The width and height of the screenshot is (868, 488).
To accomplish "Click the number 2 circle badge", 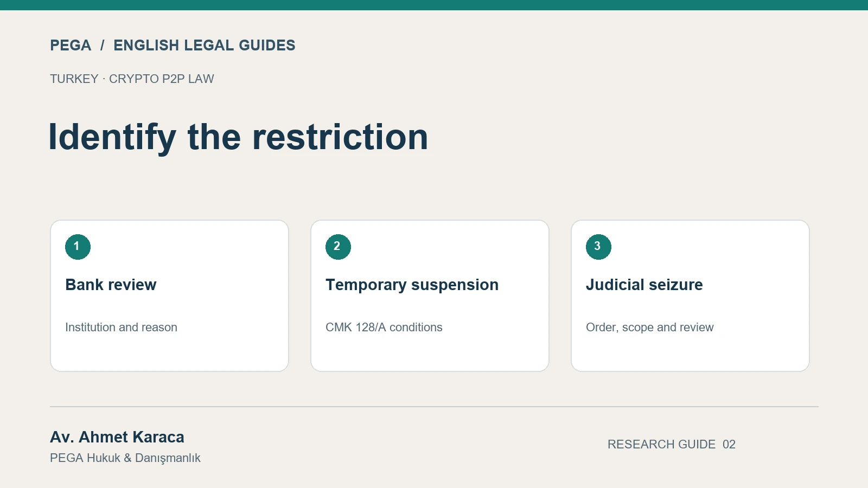I will (338, 247).
